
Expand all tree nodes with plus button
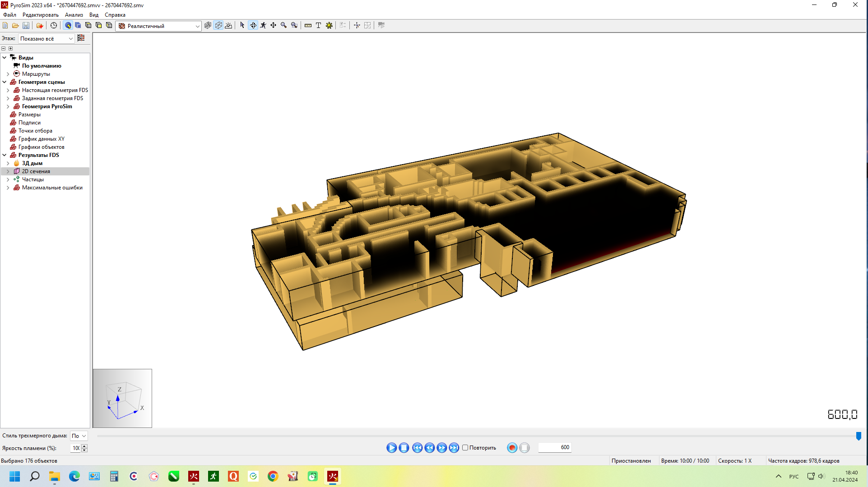[11, 48]
